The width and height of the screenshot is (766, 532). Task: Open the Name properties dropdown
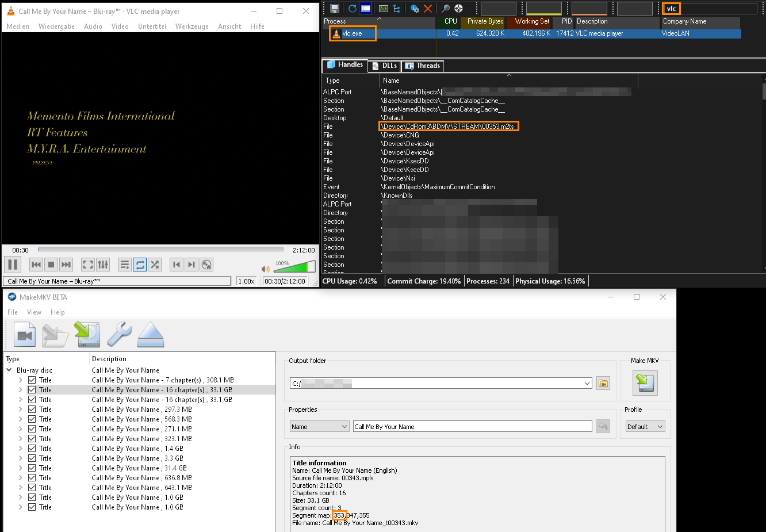(319, 427)
